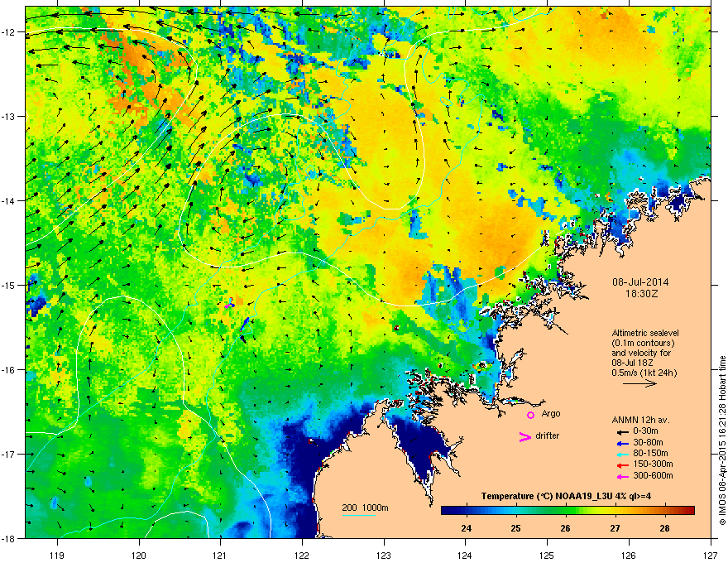Click the color bar tick label 28

[x=665, y=528]
